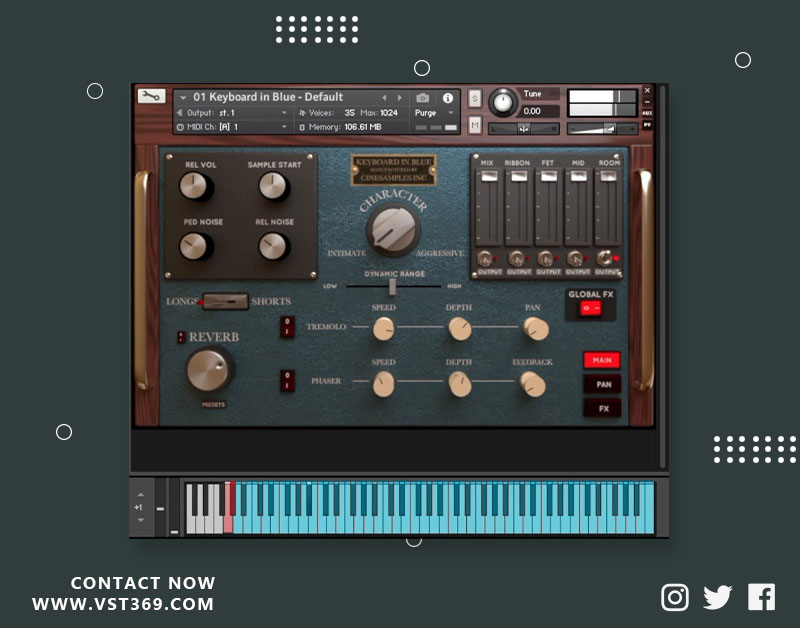The height and width of the screenshot is (628, 800).
Task: Switch to the PAN tab
Action: coord(603,384)
